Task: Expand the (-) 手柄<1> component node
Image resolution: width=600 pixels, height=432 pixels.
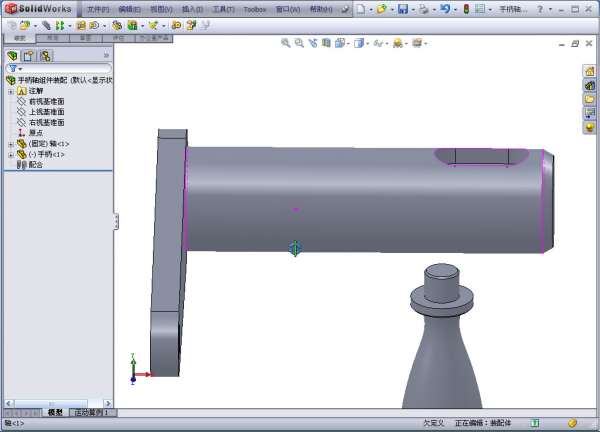Action: tap(11, 155)
